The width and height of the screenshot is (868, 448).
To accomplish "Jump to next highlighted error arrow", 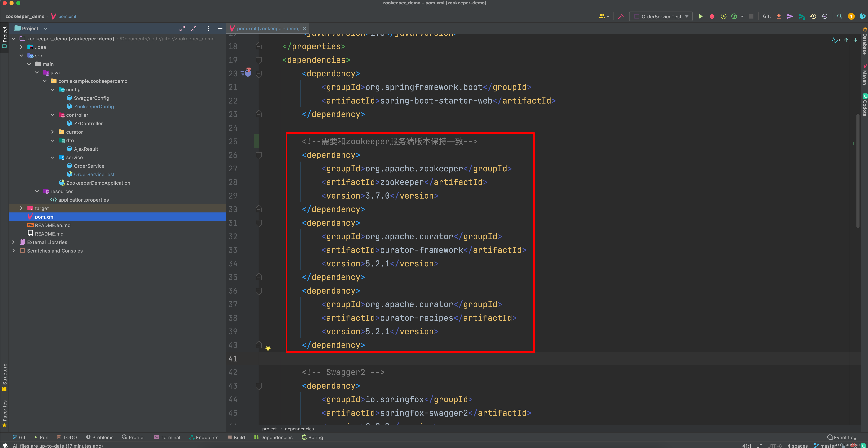I will click(856, 40).
